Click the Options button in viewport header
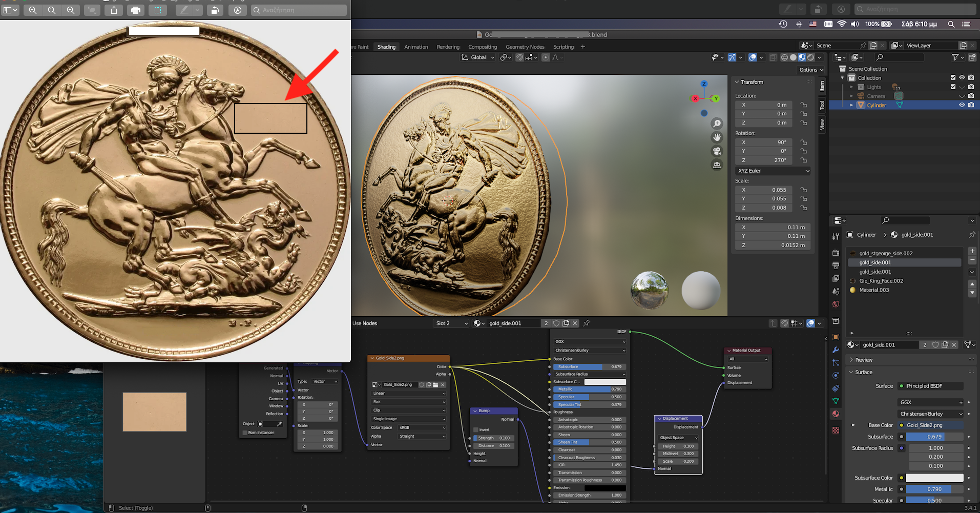980x513 pixels. click(x=811, y=70)
